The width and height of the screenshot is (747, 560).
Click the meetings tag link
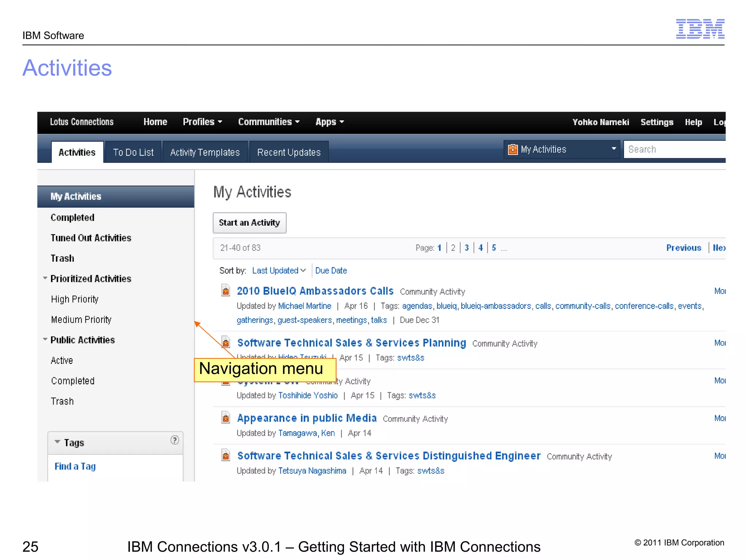352,320
